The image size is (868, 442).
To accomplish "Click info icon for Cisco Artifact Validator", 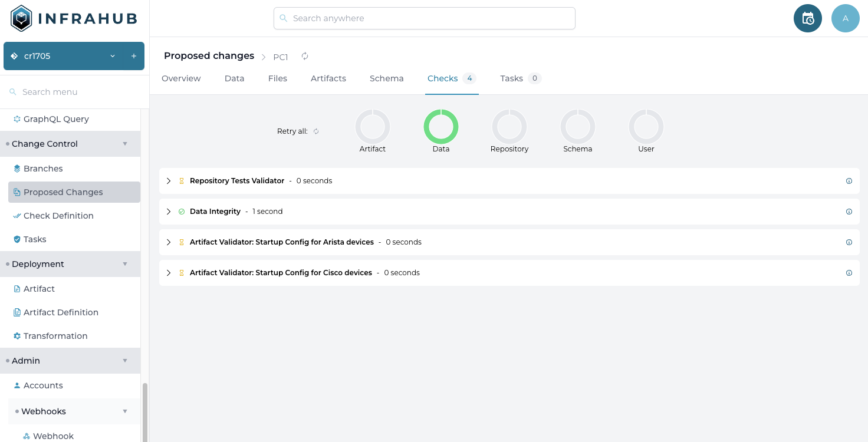I will [x=849, y=273].
